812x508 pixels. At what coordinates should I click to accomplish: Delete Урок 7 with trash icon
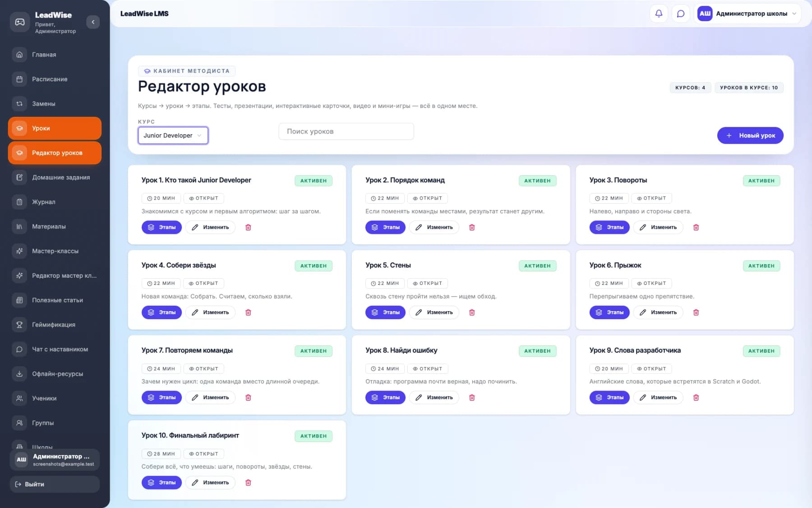(x=248, y=397)
